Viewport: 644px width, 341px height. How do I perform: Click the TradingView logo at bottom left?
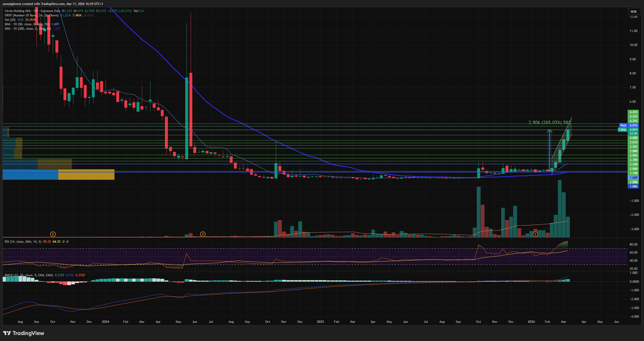23,333
